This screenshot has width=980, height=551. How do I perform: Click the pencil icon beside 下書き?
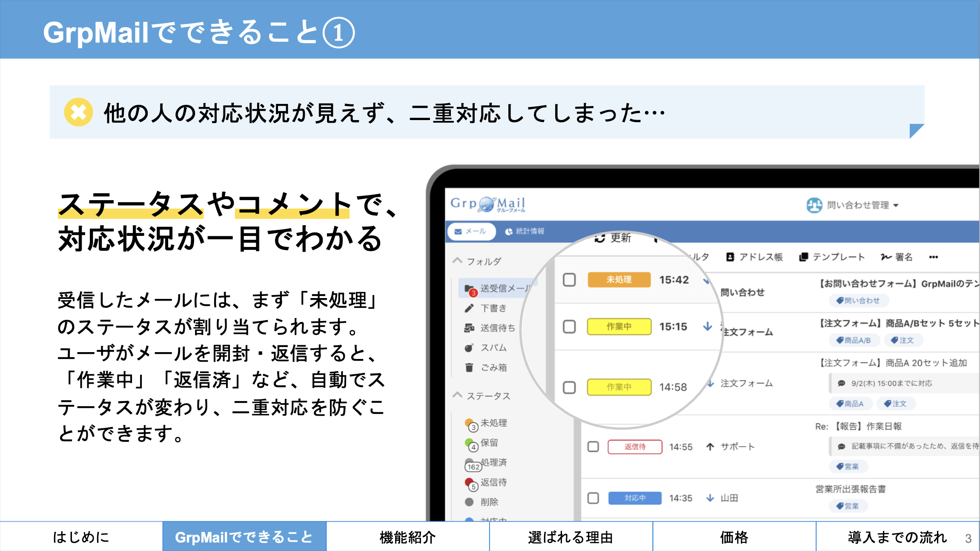pos(469,308)
